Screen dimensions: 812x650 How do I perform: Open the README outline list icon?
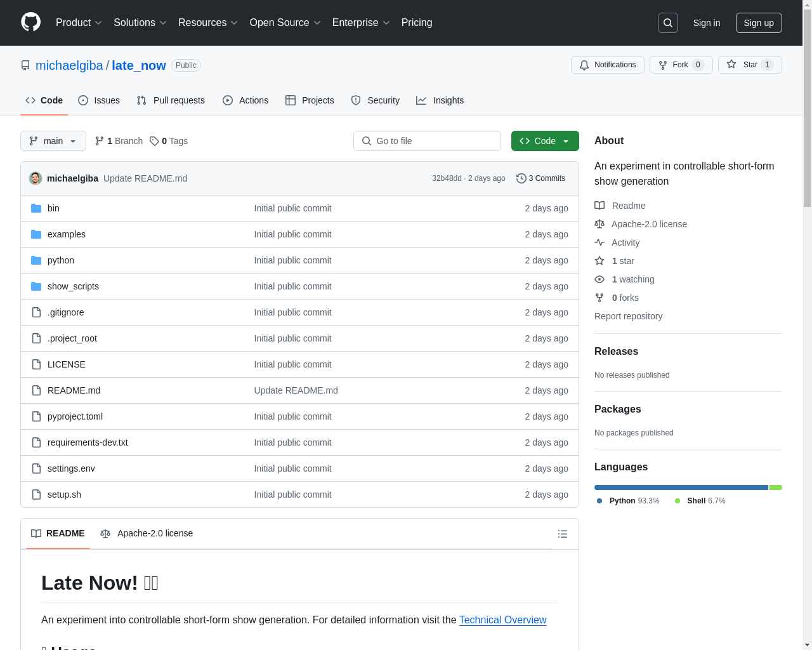tap(563, 534)
